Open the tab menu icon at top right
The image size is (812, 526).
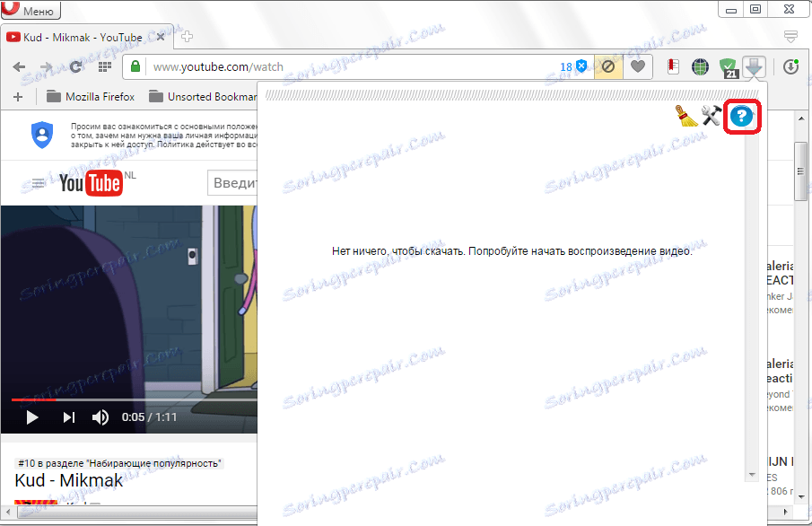[790, 36]
